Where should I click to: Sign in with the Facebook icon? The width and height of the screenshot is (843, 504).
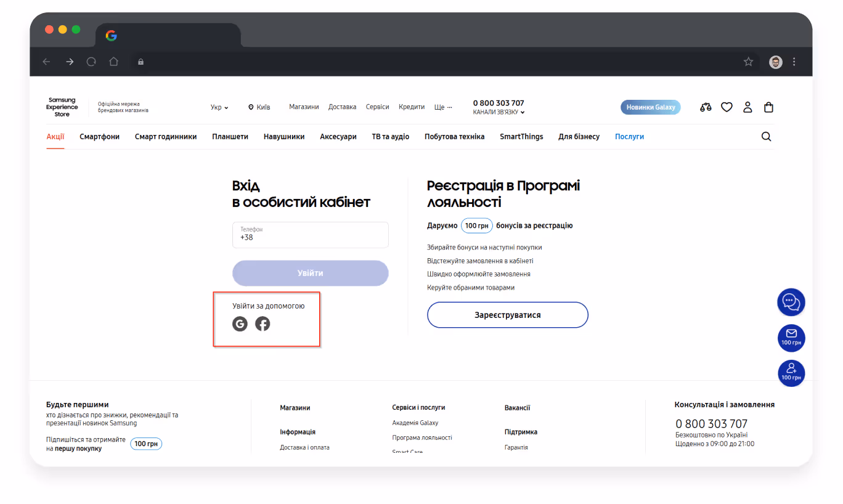tap(263, 323)
